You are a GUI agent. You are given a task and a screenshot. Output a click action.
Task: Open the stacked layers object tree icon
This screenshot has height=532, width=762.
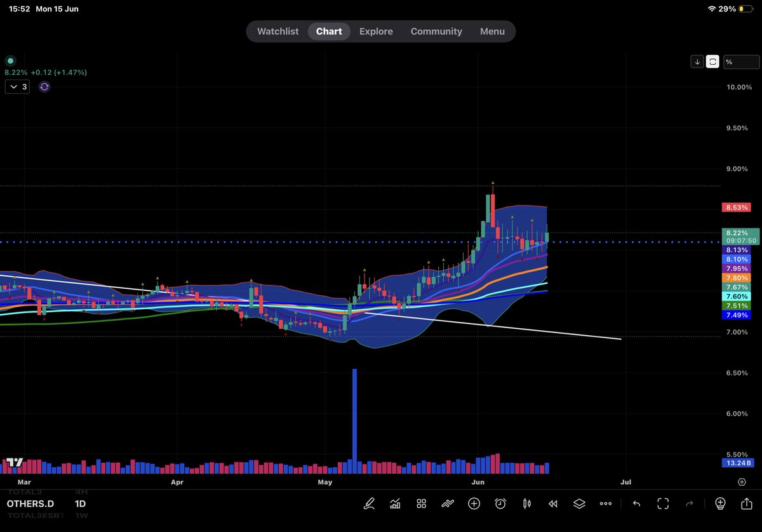[579, 503]
